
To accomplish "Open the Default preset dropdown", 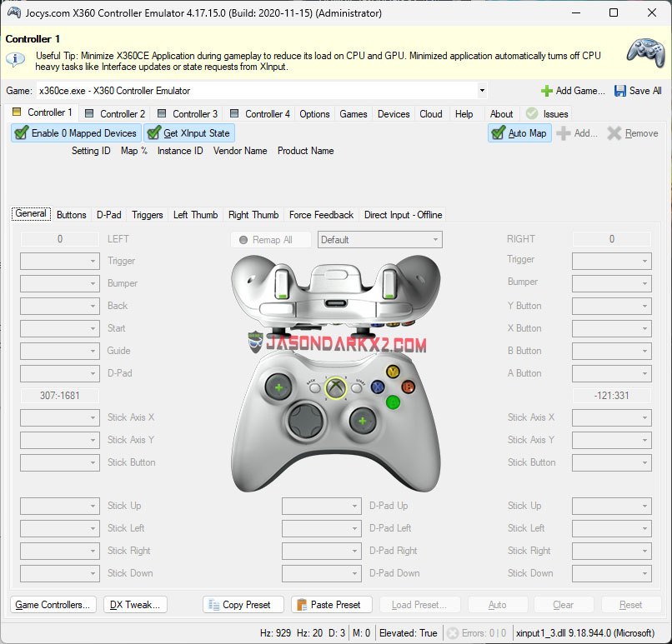I will [379, 239].
